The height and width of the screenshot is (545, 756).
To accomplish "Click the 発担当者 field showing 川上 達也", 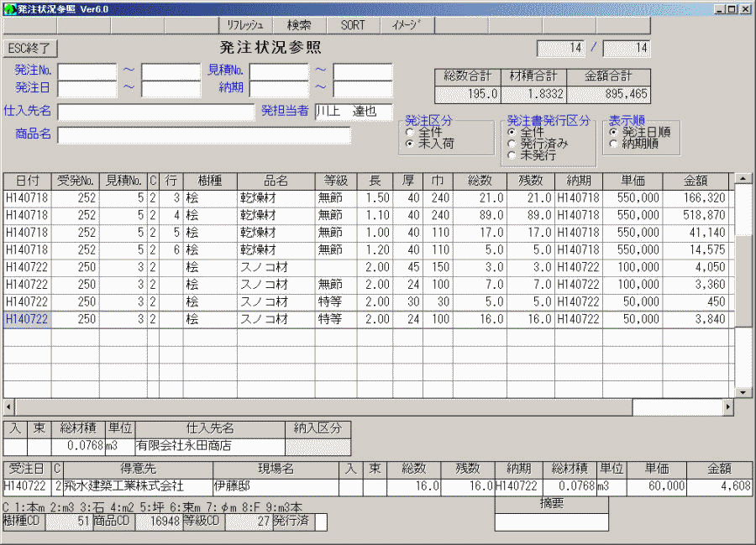I will click(x=354, y=112).
